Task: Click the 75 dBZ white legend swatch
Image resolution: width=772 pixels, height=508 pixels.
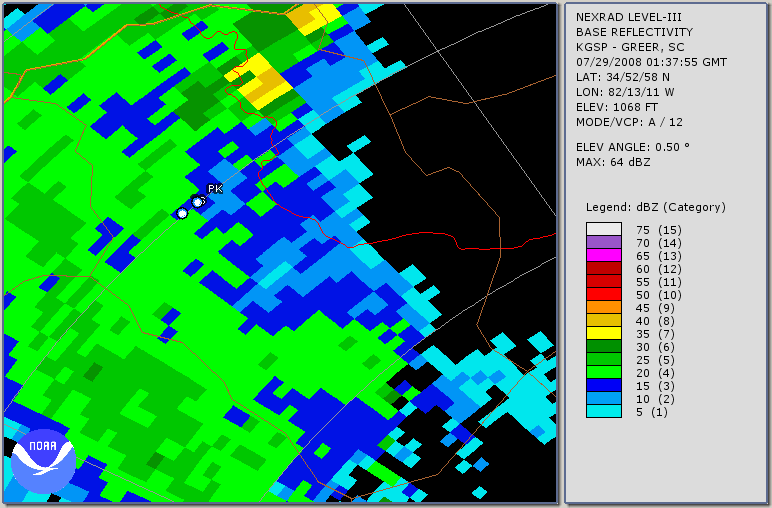Action: [x=604, y=229]
